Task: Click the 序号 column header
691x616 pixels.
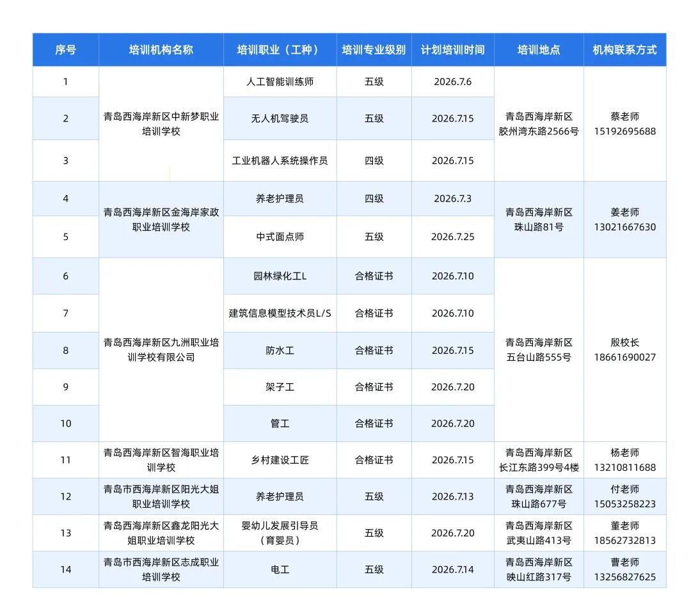Action: click(x=66, y=50)
